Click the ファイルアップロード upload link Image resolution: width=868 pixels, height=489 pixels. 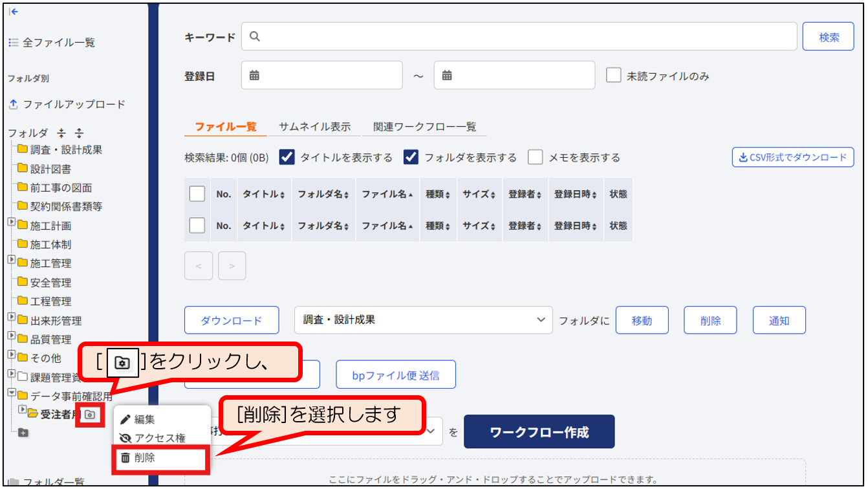click(67, 104)
